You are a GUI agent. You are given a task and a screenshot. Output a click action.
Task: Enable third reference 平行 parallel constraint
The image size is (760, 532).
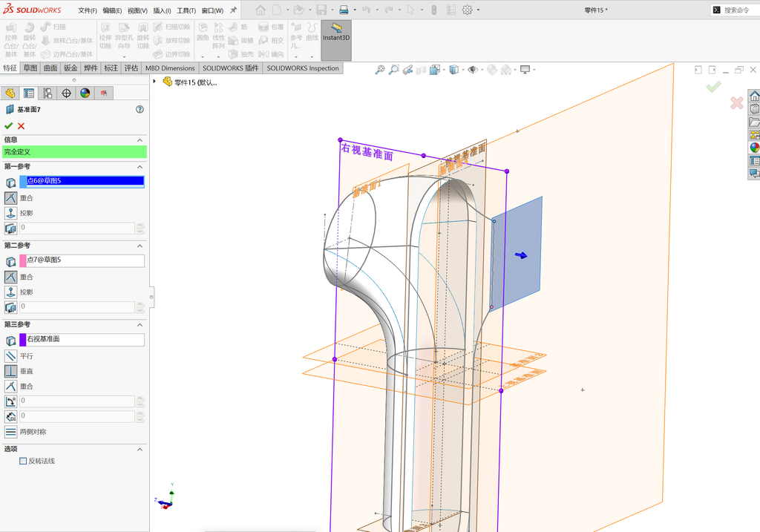coord(10,355)
